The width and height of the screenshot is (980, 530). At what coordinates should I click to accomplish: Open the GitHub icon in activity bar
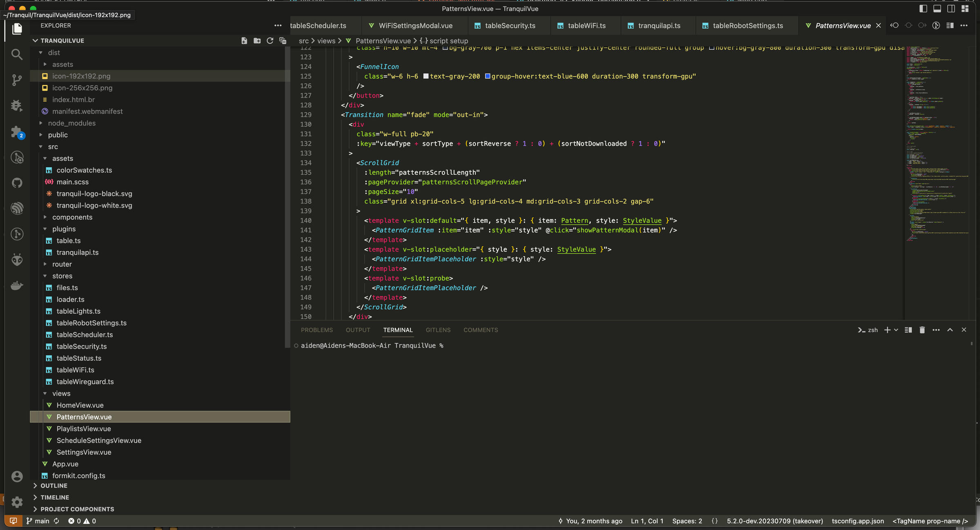17,183
